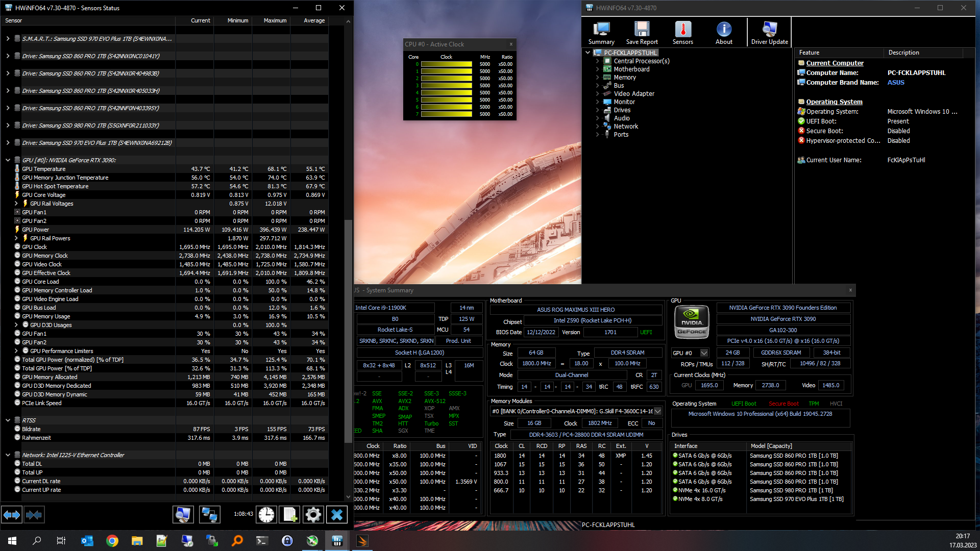Reset the sensor clock timer icon
The width and height of the screenshot is (980, 551).
[x=266, y=515]
